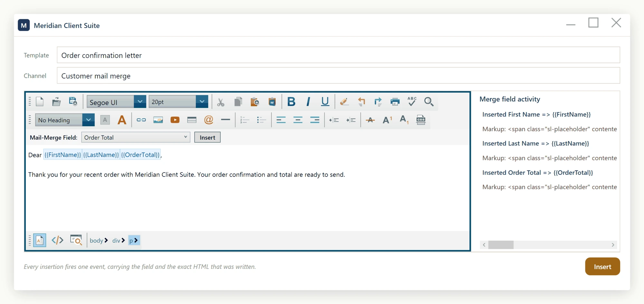The height and width of the screenshot is (304, 644).
Task: Click the Template name input field
Action: 338,55
